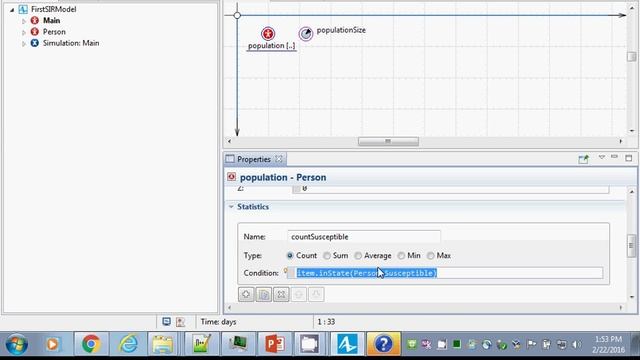
Task: Select the Average statistics type
Action: click(358, 256)
